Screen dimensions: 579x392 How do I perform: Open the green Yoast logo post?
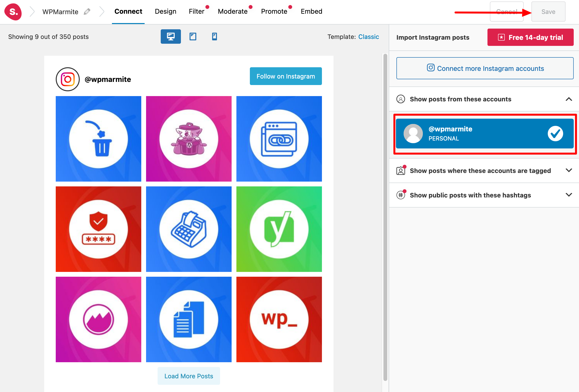pyautogui.click(x=279, y=229)
